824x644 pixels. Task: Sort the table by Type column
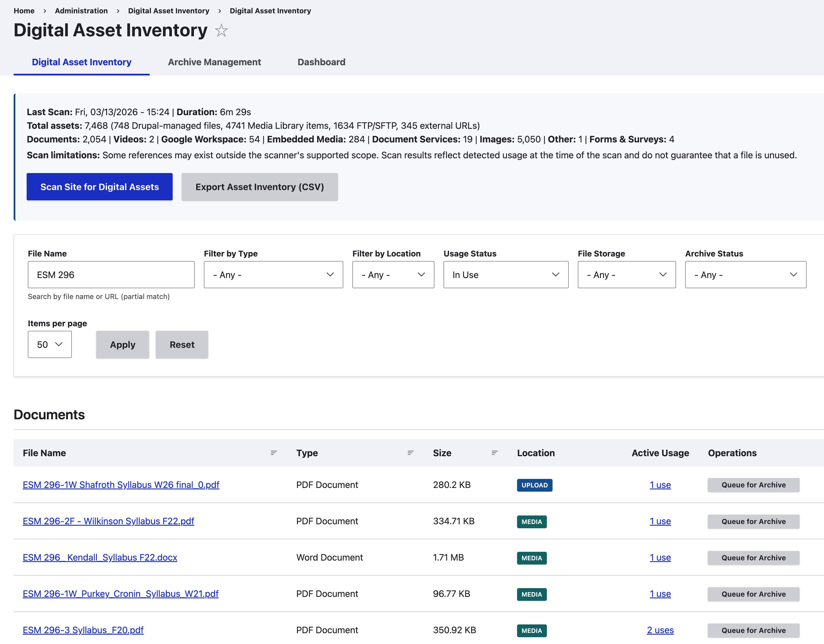pos(411,453)
